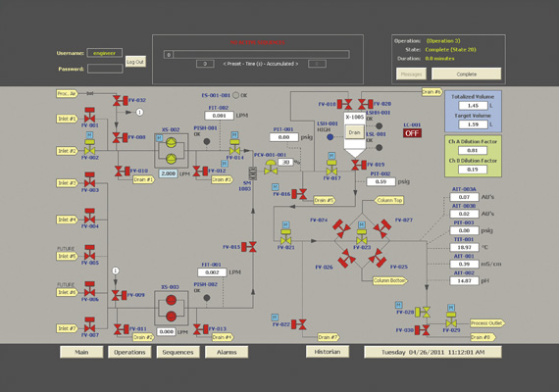Click the FV-028 valve icon

423,313
